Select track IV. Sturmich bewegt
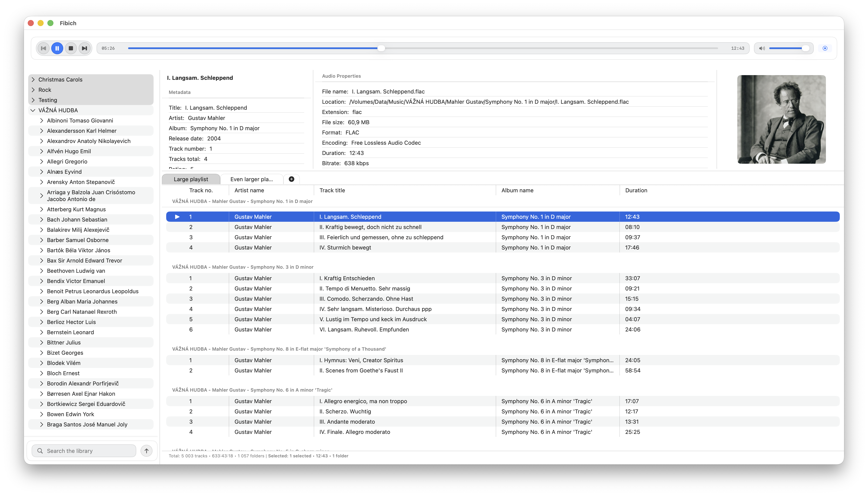Viewport: 868px width, 496px height. [503, 247]
